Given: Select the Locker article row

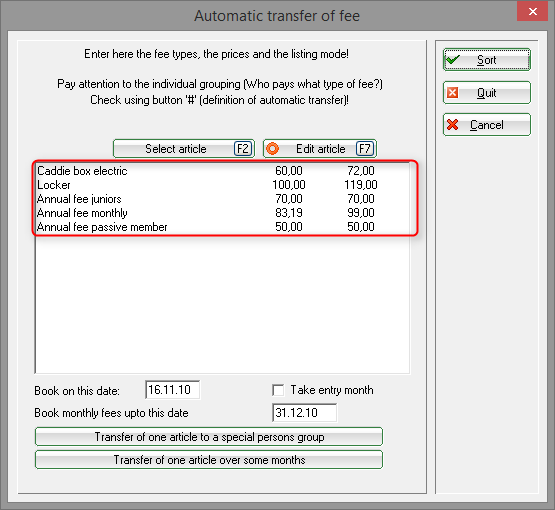Looking at the screenshot, I should pos(222,185).
